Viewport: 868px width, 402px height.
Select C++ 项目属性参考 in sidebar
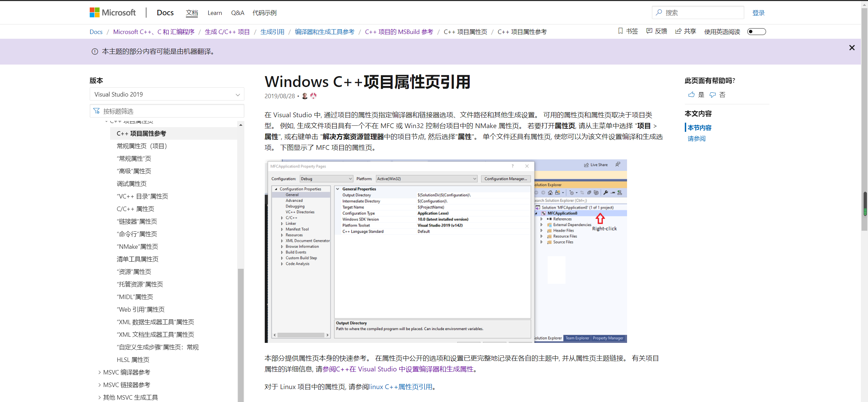point(174,133)
